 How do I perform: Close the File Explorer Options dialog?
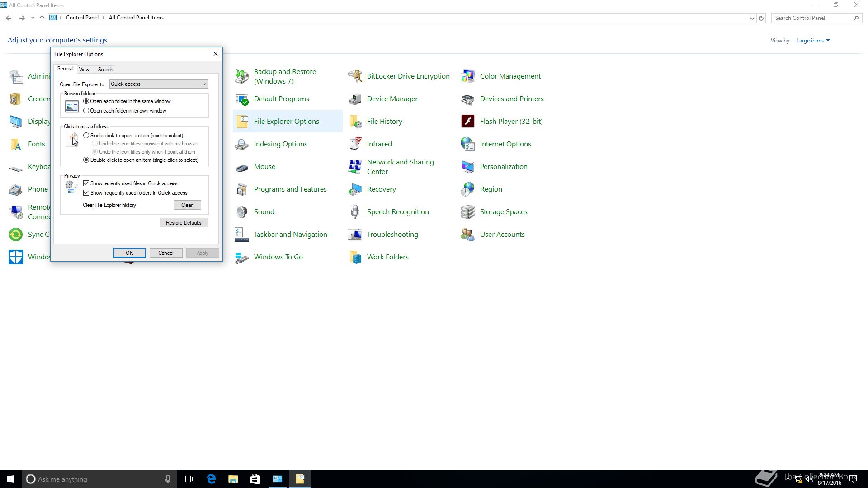pos(216,54)
